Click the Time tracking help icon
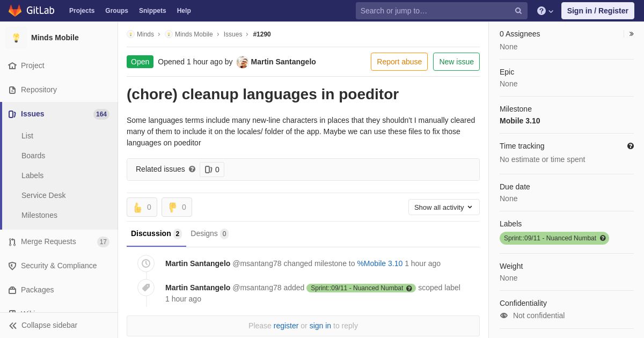Screen dimensions: 644x338 (631, 146)
